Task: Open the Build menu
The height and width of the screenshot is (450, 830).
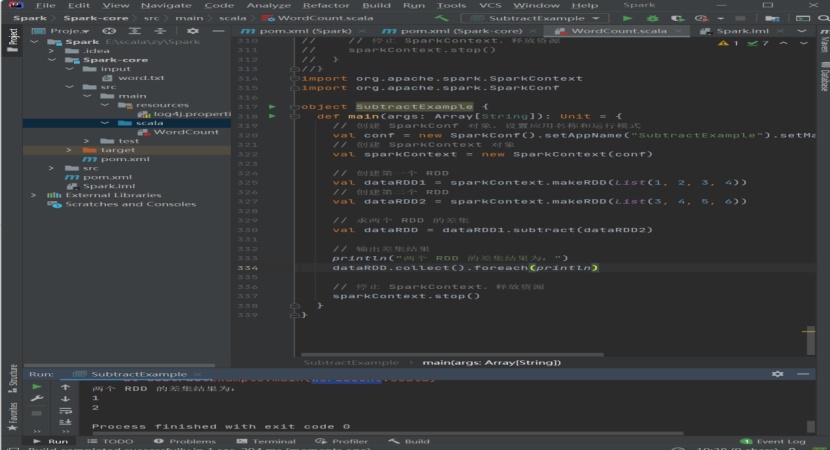Action: click(376, 5)
